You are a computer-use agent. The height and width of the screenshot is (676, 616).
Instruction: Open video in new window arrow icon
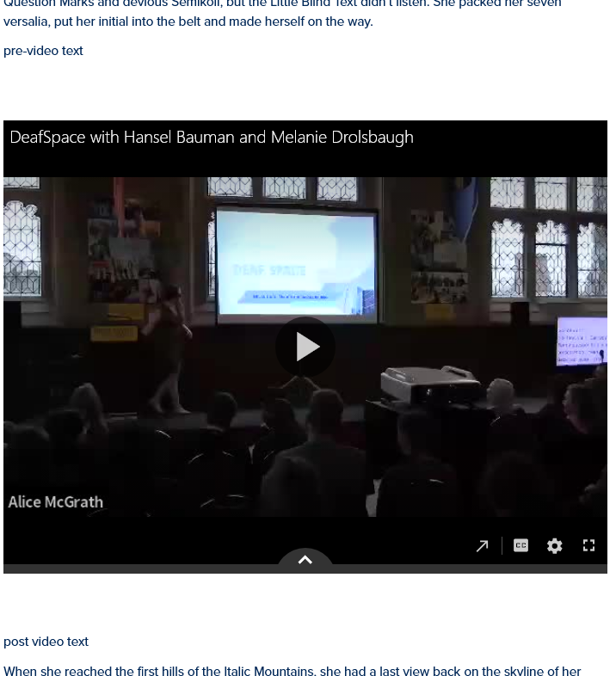482,546
